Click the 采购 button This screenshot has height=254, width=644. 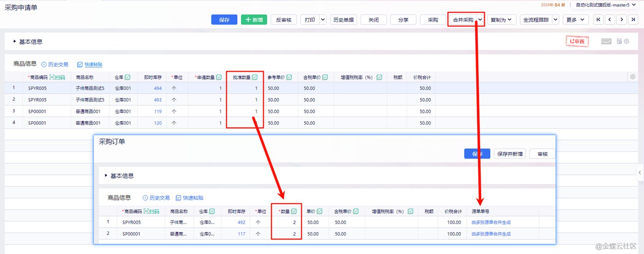433,20
